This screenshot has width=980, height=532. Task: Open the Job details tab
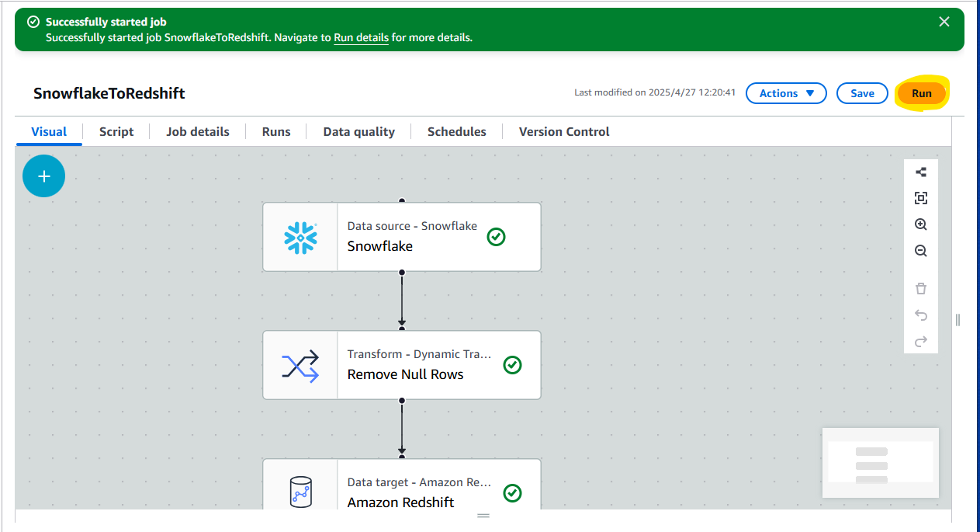[198, 131]
